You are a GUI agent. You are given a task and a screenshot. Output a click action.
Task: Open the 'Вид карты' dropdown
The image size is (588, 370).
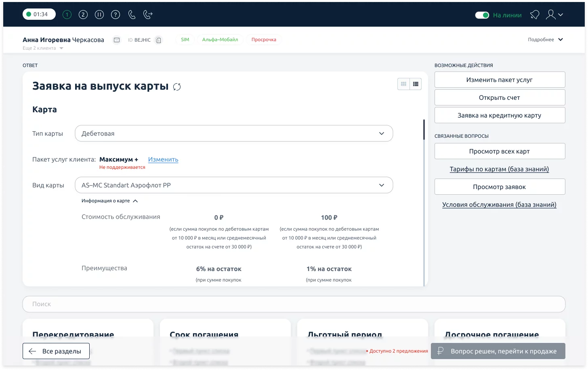(234, 185)
